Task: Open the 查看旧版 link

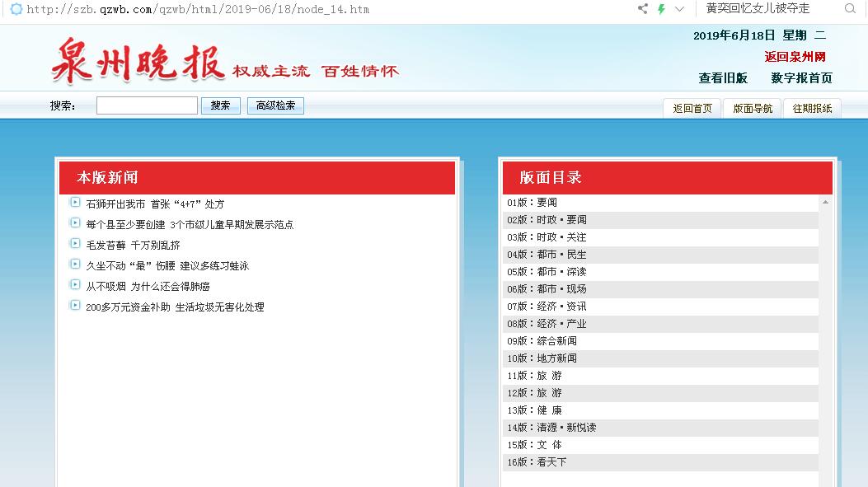Action: 723,78
